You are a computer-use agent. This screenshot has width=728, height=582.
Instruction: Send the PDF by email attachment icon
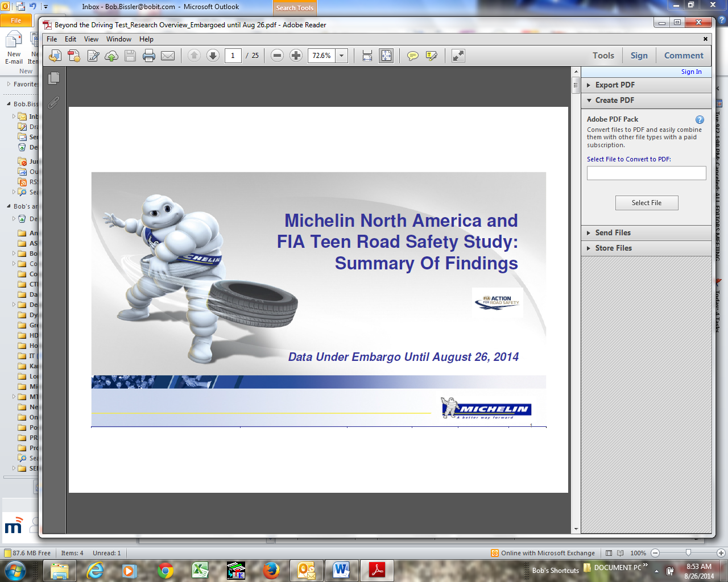168,55
